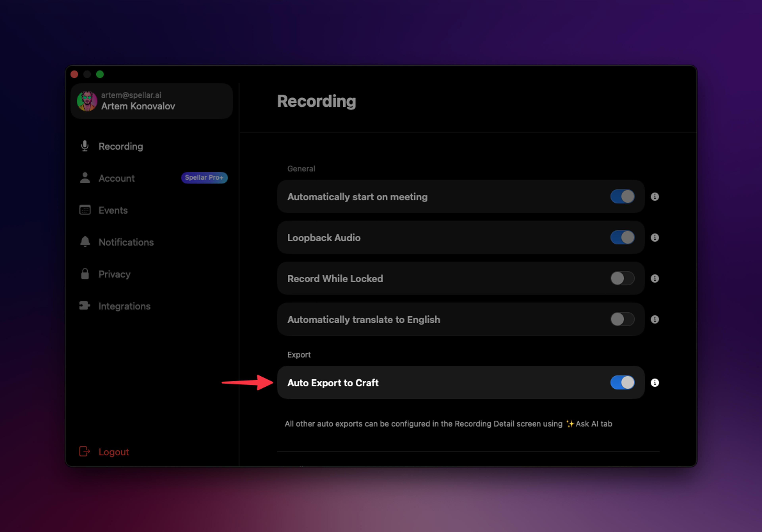Click the Artem Konovalov profile name
The image size is (762, 532).
click(138, 106)
